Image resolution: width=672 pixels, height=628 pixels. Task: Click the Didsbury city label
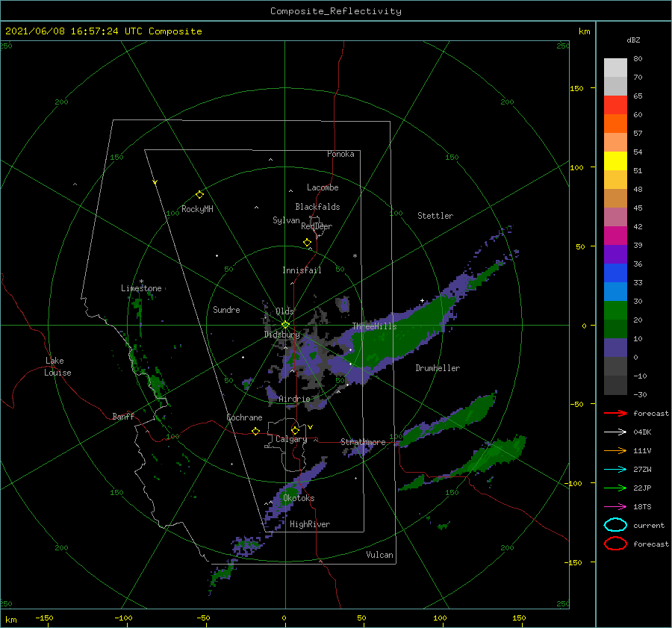(x=282, y=335)
